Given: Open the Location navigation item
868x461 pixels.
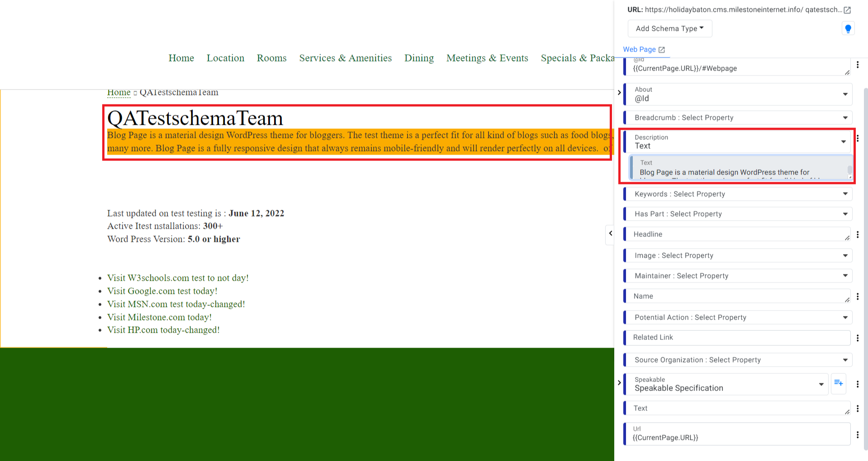Looking at the screenshot, I should pyautogui.click(x=225, y=58).
